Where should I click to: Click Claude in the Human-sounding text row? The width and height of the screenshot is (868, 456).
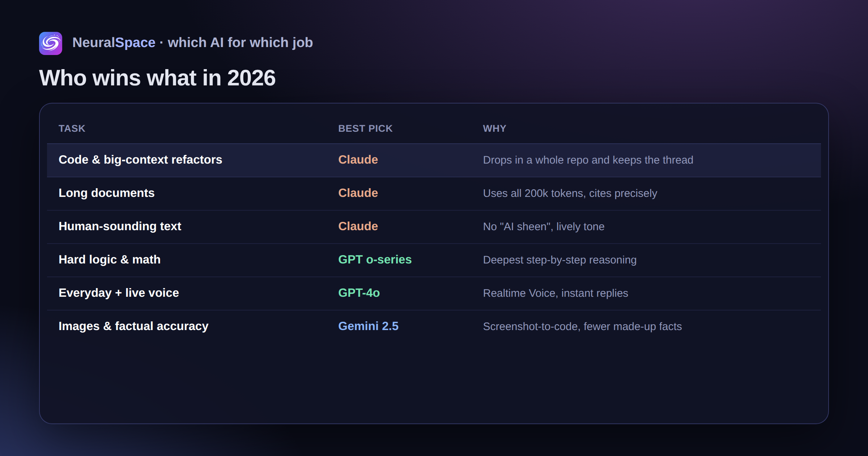358,226
